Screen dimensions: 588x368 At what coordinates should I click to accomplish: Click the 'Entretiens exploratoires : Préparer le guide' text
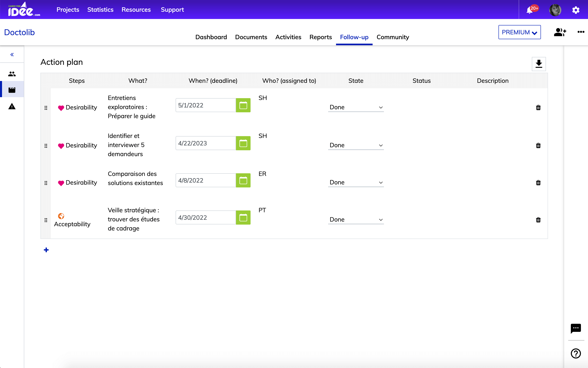(132, 107)
